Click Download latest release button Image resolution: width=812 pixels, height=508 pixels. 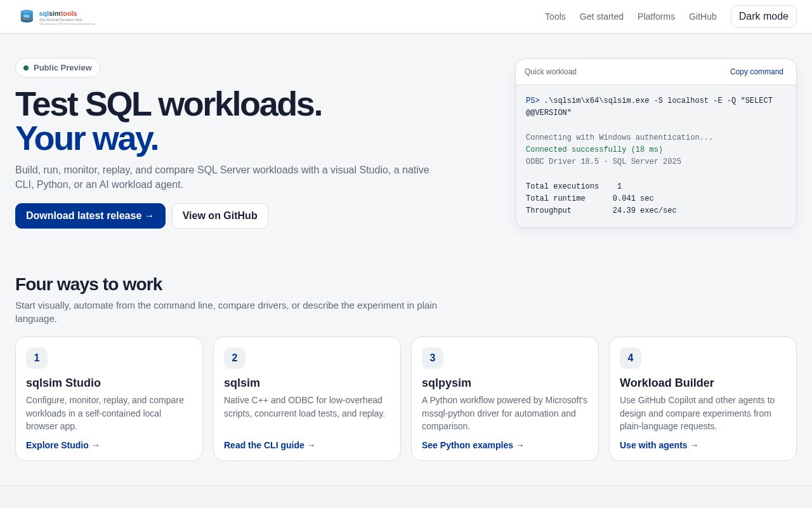(90, 216)
